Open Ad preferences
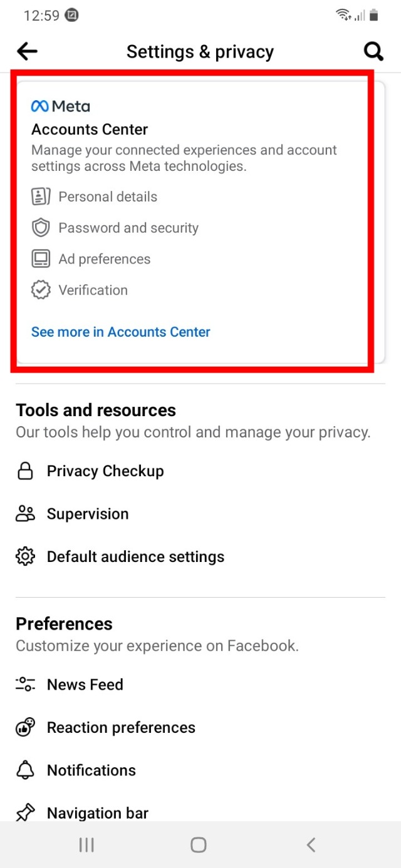 point(105,259)
